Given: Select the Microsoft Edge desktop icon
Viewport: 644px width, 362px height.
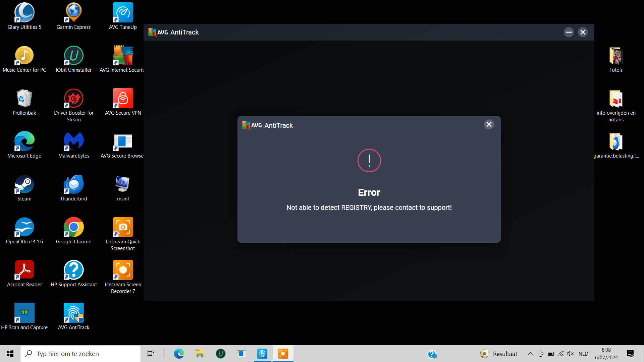Looking at the screenshot, I should (x=24, y=145).
